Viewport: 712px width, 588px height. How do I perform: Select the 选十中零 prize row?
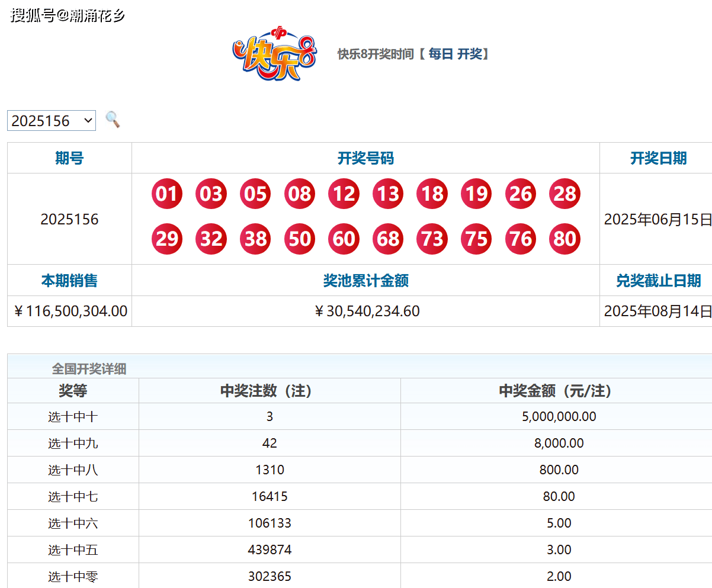(x=73, y=576)
